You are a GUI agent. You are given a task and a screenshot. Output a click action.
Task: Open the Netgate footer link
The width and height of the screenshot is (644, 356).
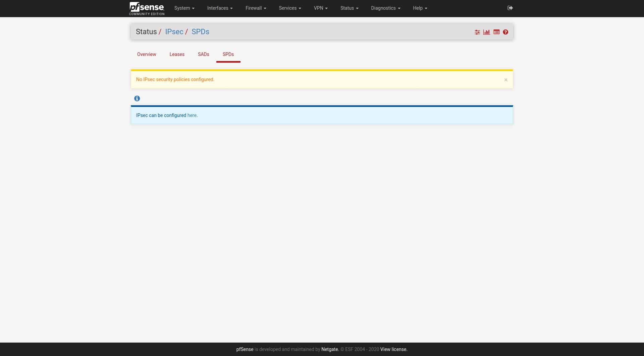[x=330, y=349]
